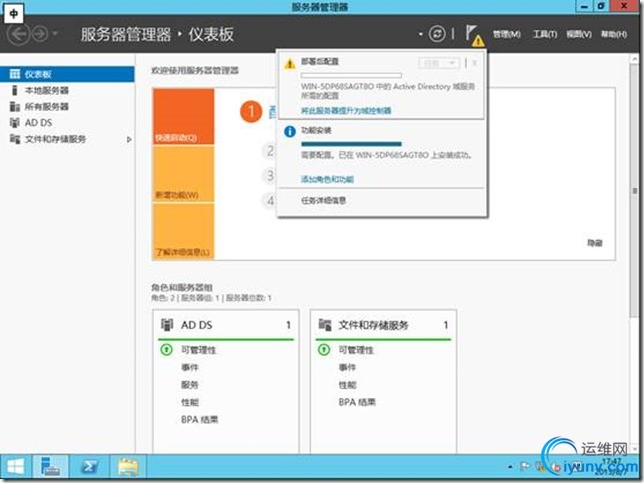Open navigation history dropdown arrow
This screenshot has width=644, height=483.
[x=55, y=33]
